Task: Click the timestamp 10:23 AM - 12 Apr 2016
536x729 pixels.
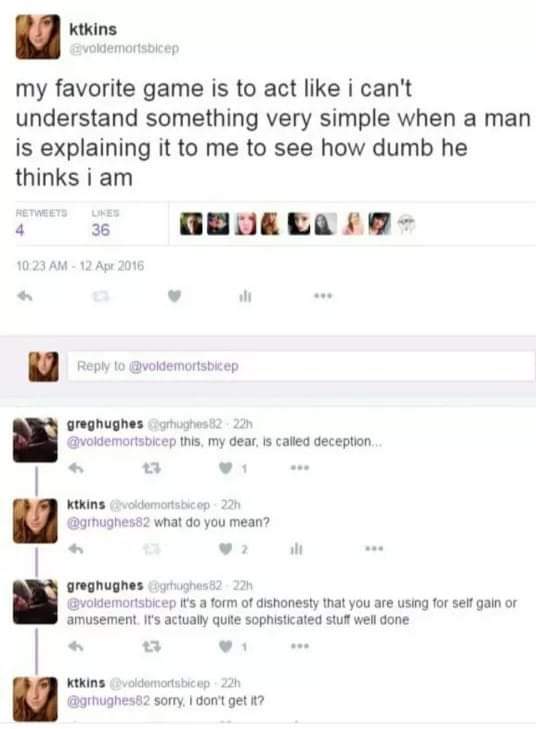Action: (x=80, y=266)
